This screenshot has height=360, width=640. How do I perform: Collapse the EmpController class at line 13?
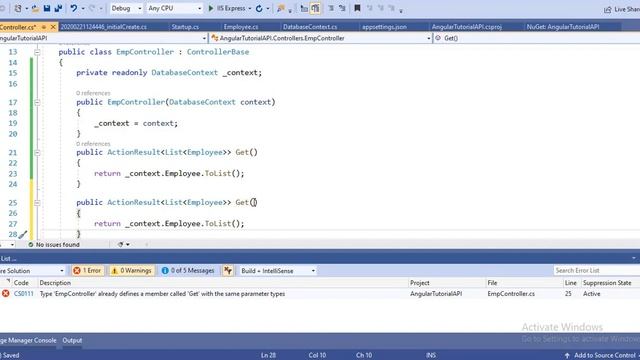click(x=37, y=52)
